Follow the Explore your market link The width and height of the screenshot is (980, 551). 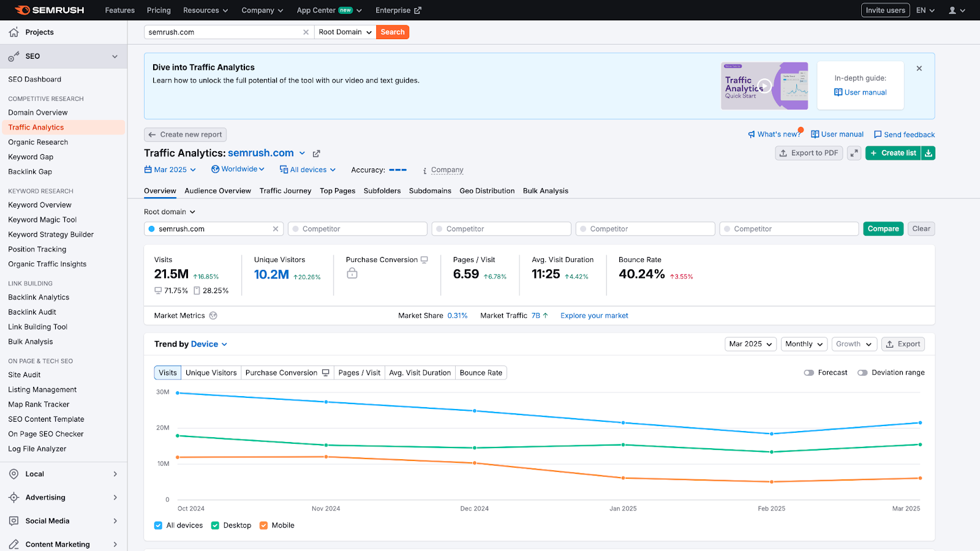[x=594, y=315]
